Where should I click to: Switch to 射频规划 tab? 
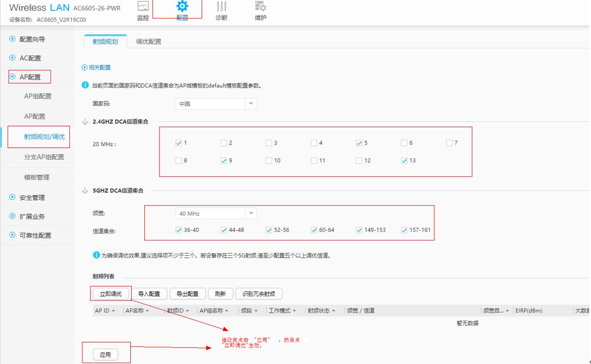[x=105, y=42]
